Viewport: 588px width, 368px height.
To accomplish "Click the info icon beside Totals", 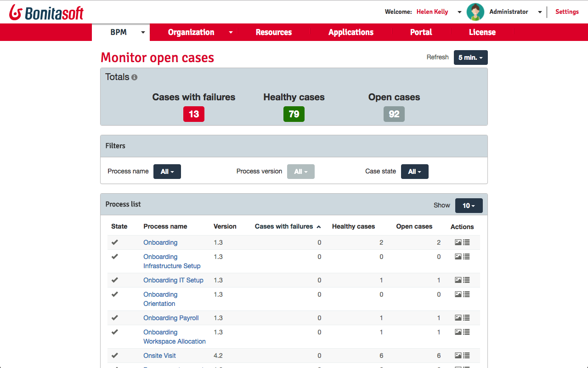I will (134, 77).
